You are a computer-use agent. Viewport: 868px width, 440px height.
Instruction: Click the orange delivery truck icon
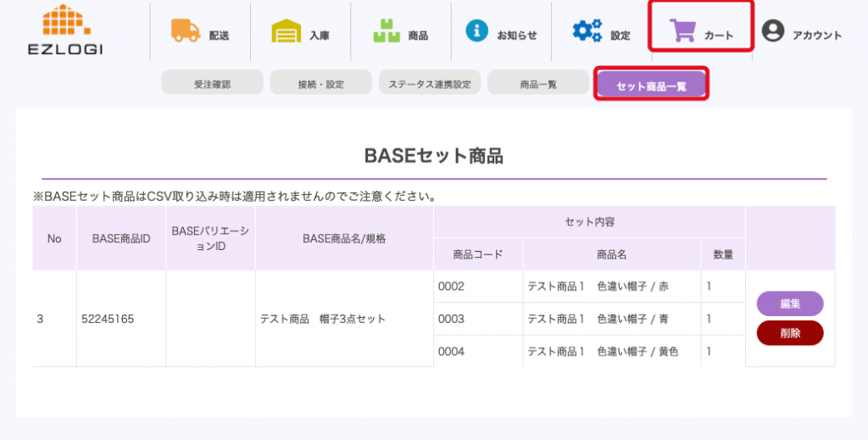click(x=185, y=31)
